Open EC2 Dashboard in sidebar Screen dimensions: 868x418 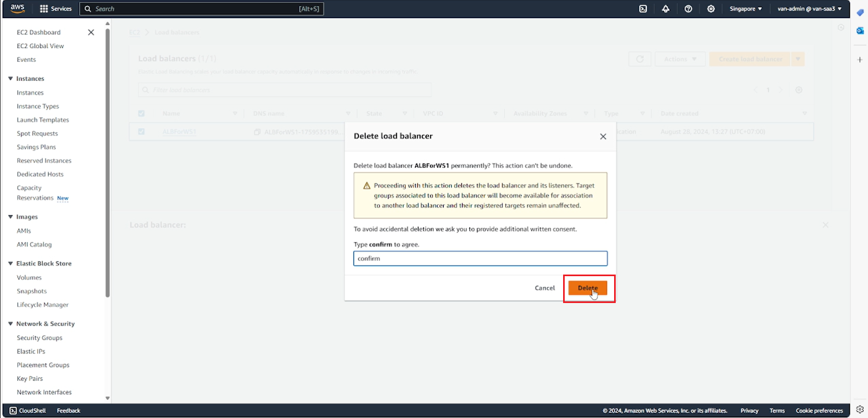39,32
